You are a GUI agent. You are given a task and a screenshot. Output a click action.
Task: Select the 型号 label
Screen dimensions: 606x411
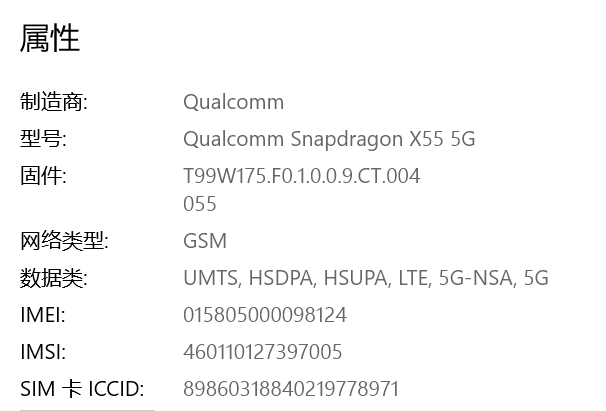pyautogui.click(x=43, y=139)
